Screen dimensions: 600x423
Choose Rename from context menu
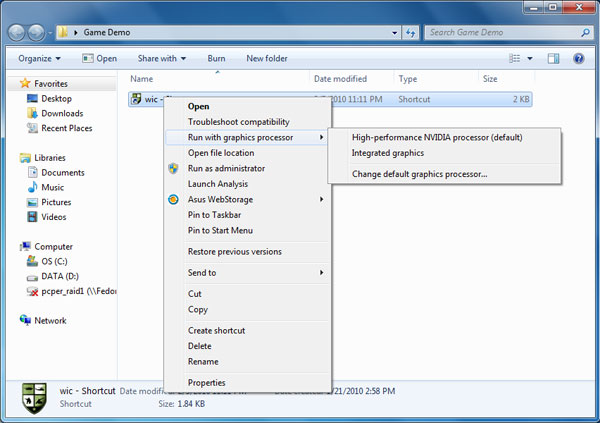coord(247,361)
